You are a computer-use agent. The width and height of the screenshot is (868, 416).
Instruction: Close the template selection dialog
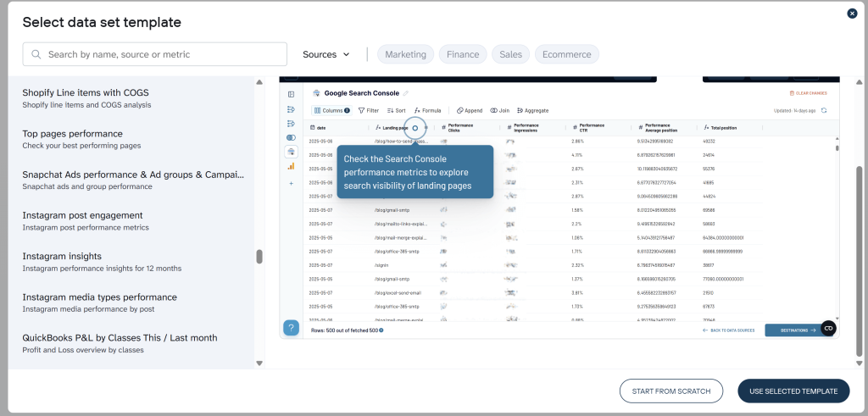[852, 13]
